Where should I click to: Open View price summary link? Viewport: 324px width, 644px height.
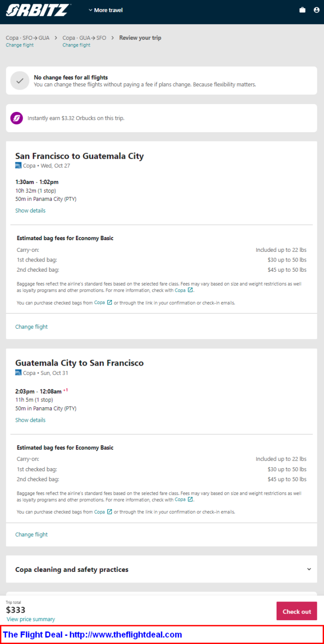coord(31,619)
